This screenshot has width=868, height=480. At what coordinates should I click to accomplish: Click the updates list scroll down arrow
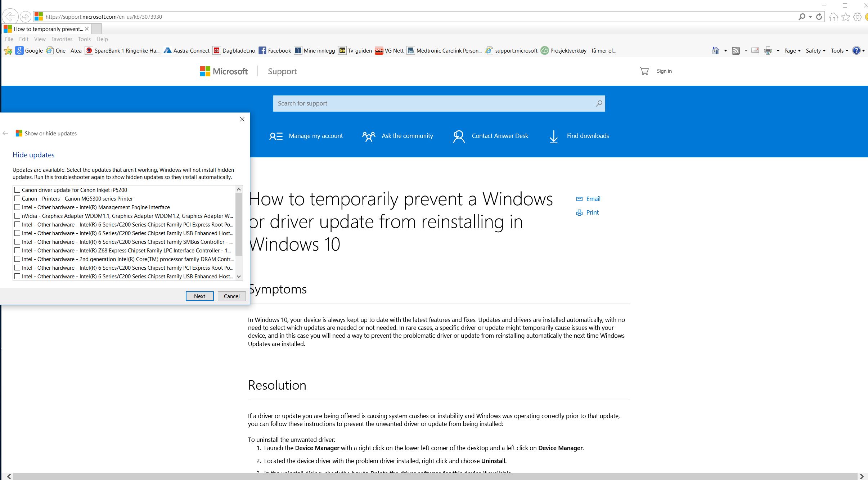click(x=239, y=277)
